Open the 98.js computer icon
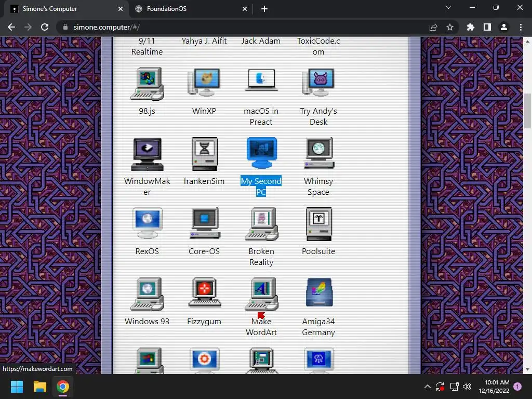532x399 pixels. point(147,84)
